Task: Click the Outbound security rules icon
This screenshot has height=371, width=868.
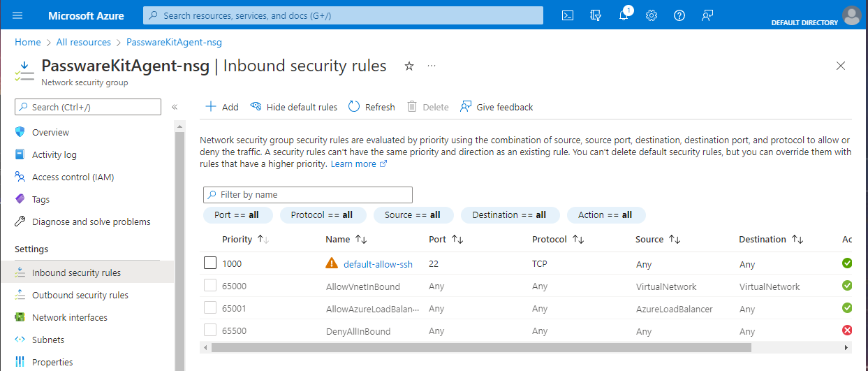Action: pyautogui.click(x=20, y=295)
